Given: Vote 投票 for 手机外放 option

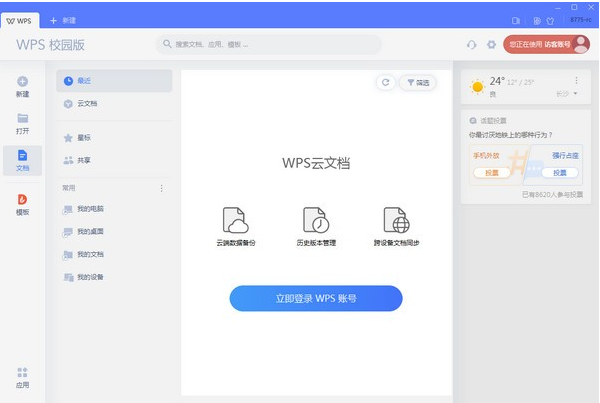Looking at the screenshot, I should (x=492, y=173).
